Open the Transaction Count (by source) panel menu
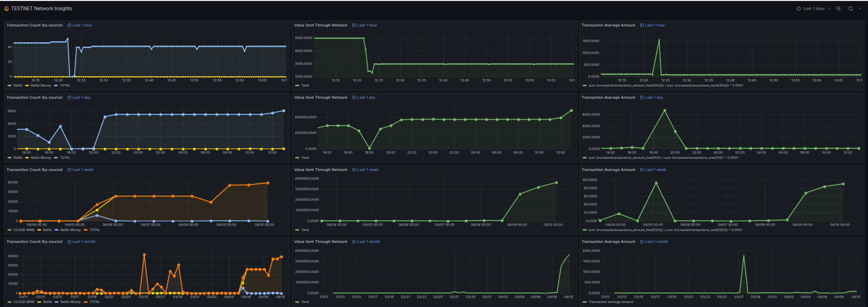Image resolution: width=868 pixels, height=307 pixels. [x=35, y=25]
